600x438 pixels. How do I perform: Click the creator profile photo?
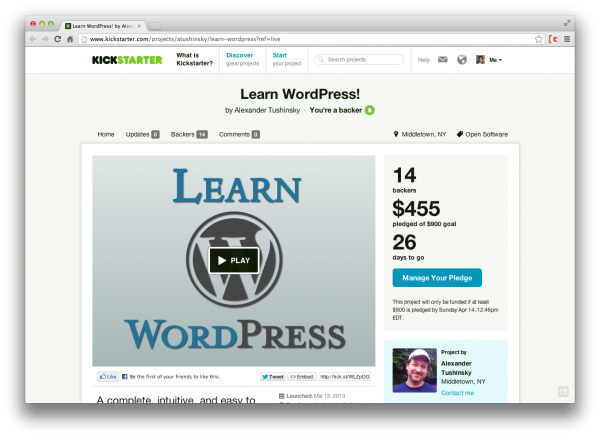414,370
